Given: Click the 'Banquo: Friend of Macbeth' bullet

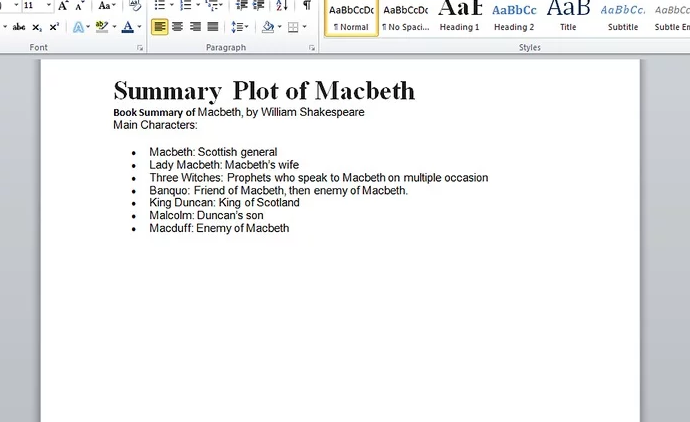Looking at the screenshot, I should tap(279, 190).
